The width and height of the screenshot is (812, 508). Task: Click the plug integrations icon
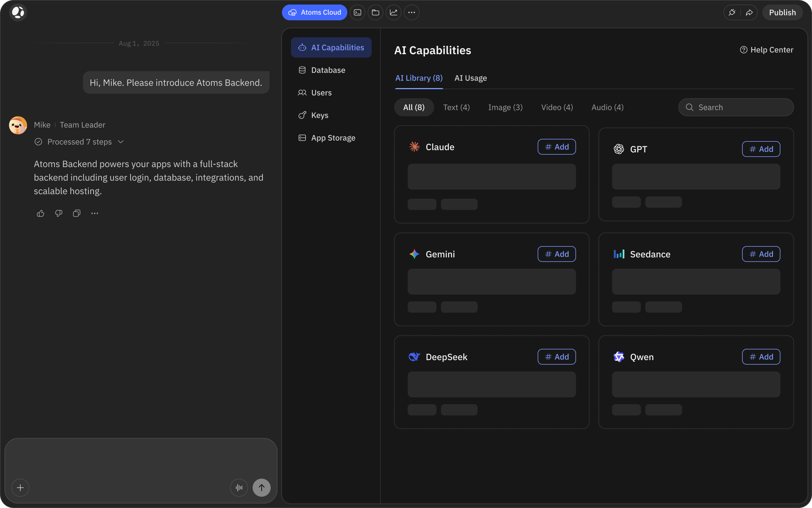coord(732,12)
